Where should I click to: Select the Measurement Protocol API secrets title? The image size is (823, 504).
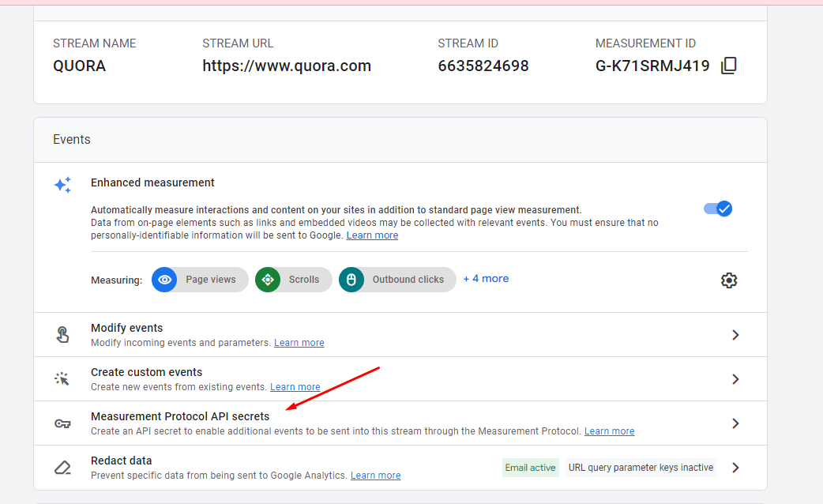pyautogui.click(x=180, y=416)
